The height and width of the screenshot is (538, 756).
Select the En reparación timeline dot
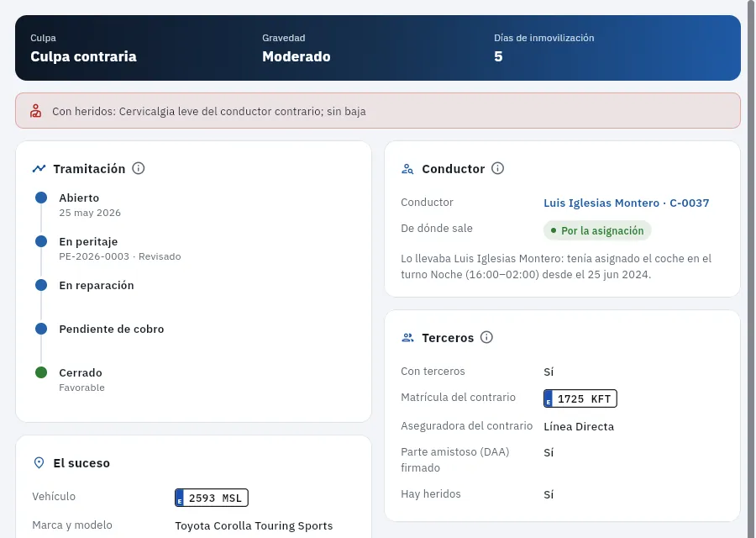tap(41, 285)
